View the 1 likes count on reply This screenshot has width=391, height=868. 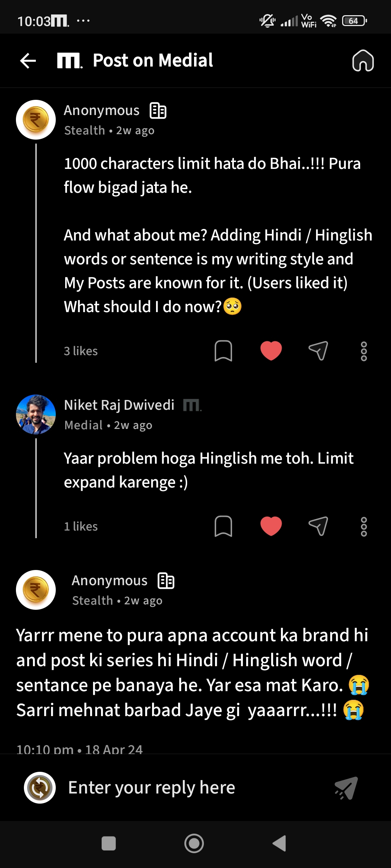[81, 527]
